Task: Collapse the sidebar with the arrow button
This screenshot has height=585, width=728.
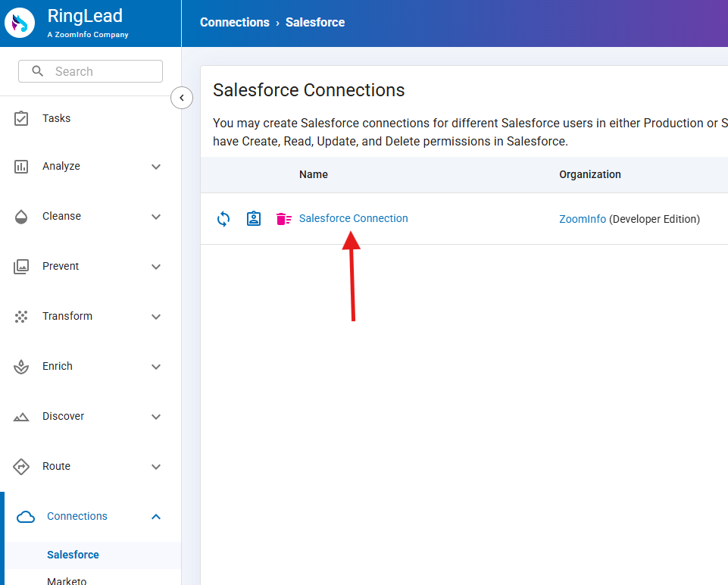Action: click(x=182, y=98)
